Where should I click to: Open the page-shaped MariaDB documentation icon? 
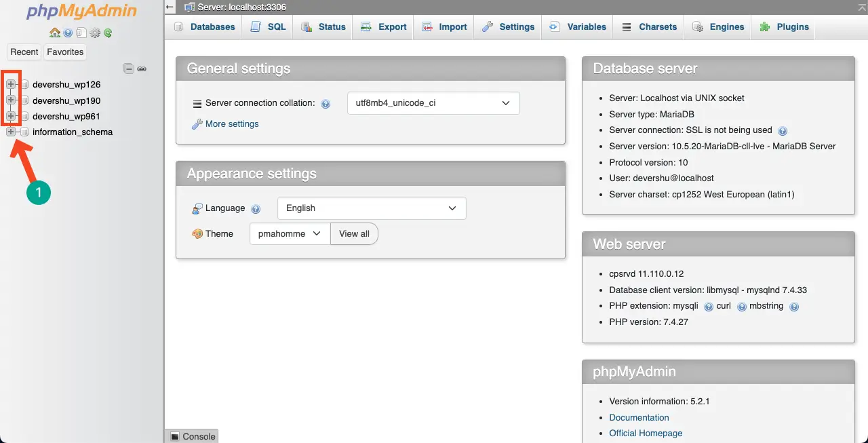81,33
